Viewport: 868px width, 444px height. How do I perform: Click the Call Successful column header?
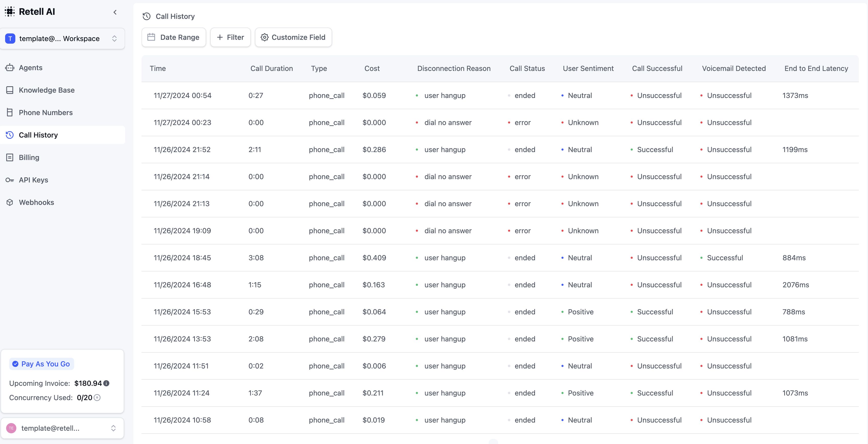pos(657,68)
